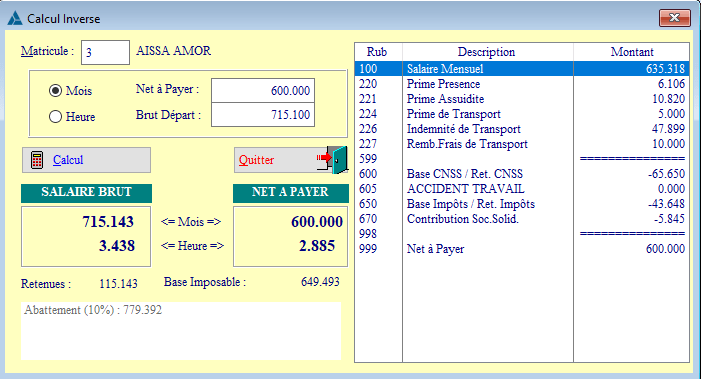Select the Base CNSS / Ret. CNSS row
Image resolution: width=701 pixels, height=379 pixels.
tap(522, 173)
